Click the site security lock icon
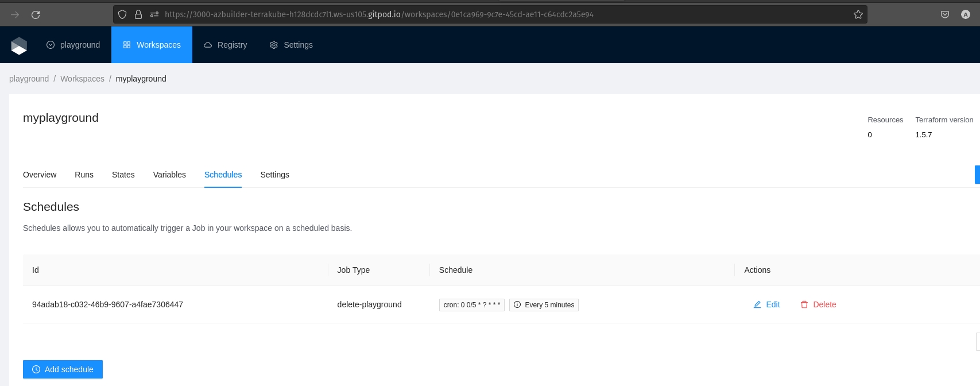This screenshot has height=386, width=980. tap(138, 14)
